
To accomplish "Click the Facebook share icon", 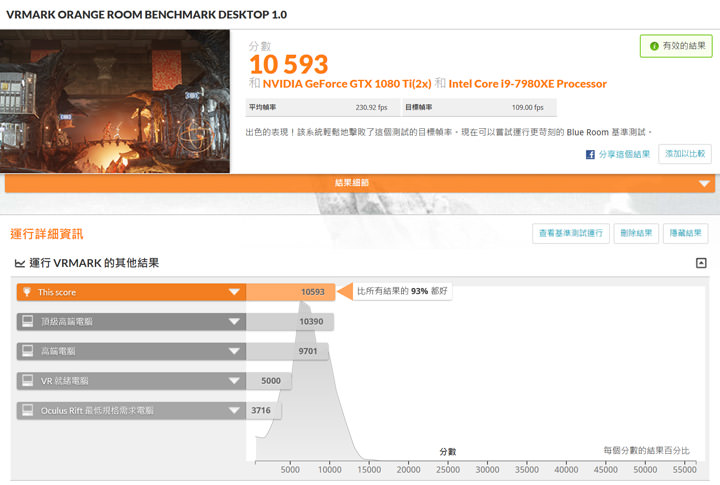I will click(x=590, y=154).
